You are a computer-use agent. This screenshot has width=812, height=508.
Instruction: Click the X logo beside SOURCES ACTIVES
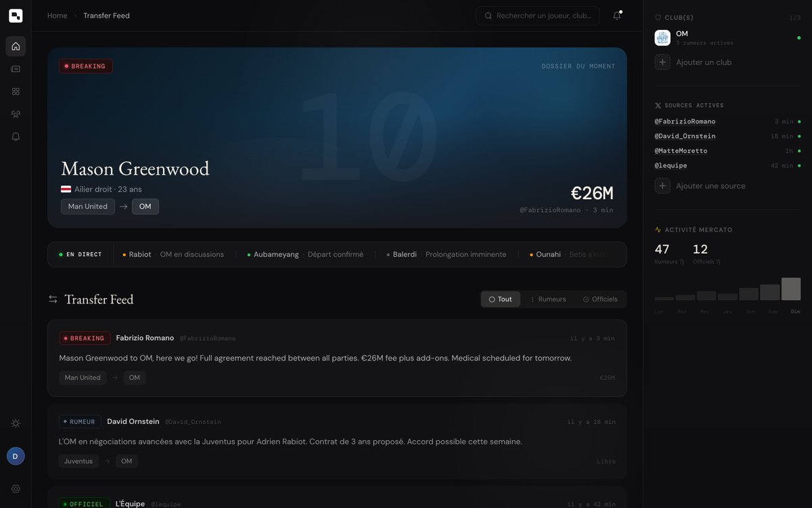658,106
